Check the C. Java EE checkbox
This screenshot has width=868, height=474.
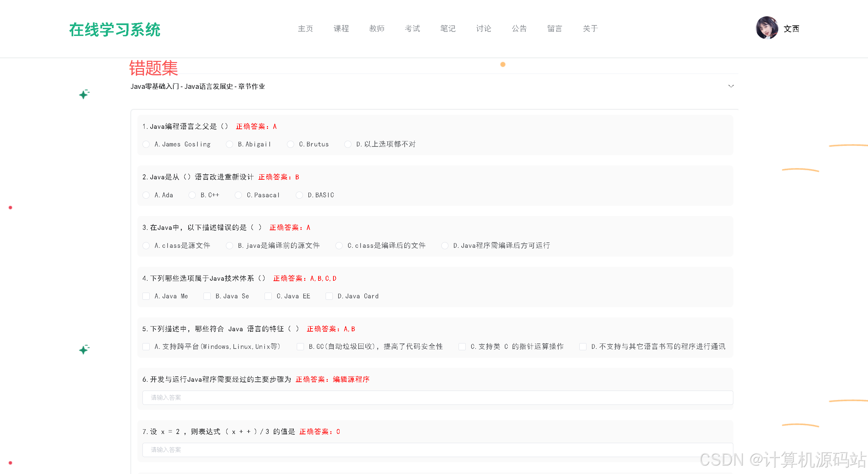[x=268, y=296]
